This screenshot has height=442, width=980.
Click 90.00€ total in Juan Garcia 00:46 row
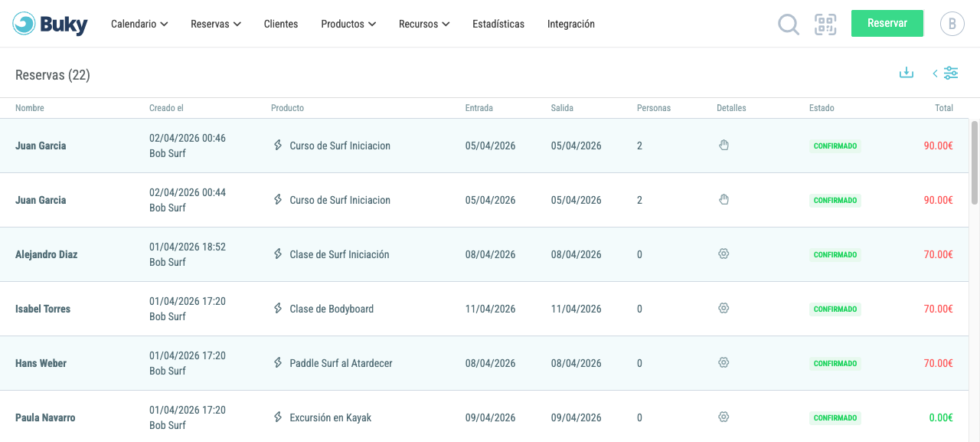[939, 146]
